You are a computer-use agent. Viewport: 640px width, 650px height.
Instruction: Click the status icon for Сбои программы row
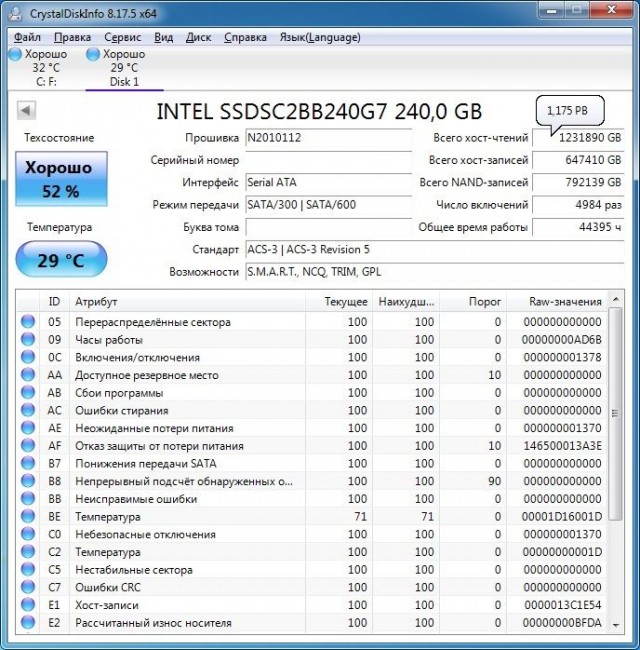(28, 393)
